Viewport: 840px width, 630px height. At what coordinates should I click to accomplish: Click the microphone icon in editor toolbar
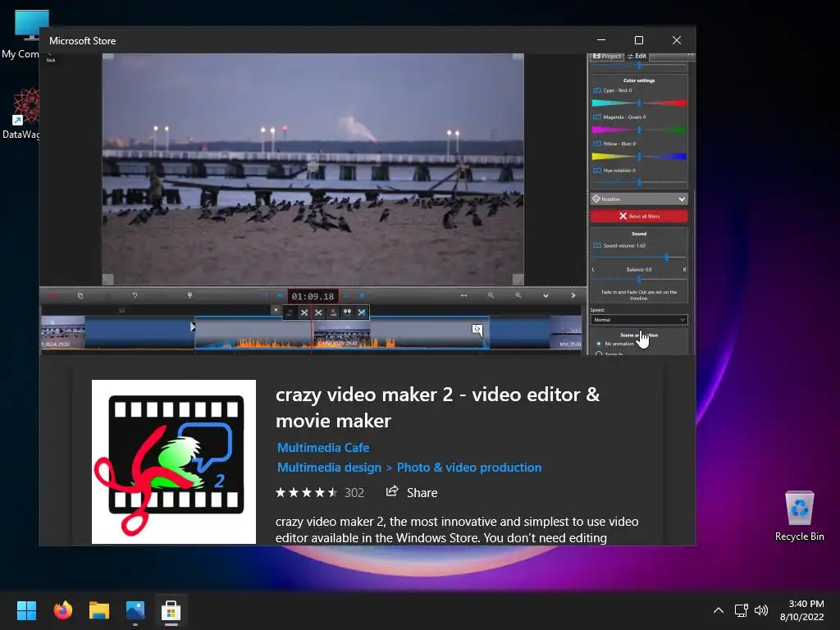pyautogui.click(x=189, y=295)
